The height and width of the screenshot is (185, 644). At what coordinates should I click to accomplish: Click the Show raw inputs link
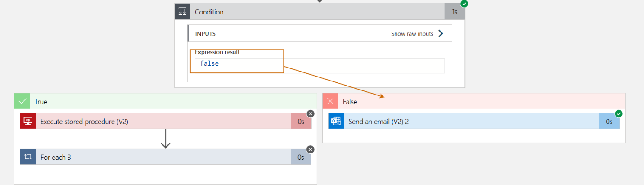coord(412,34)
